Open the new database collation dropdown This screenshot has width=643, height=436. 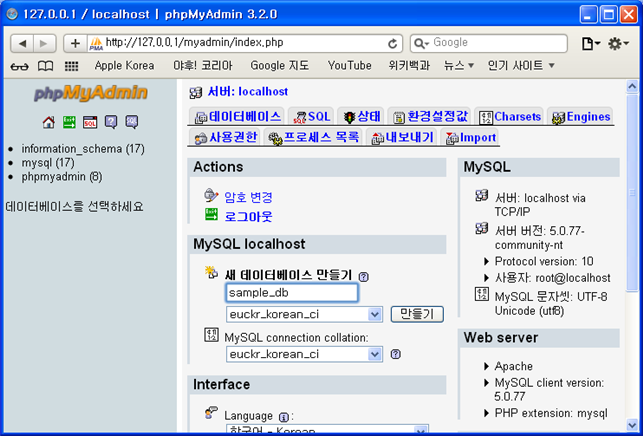(x=305, y=314)
